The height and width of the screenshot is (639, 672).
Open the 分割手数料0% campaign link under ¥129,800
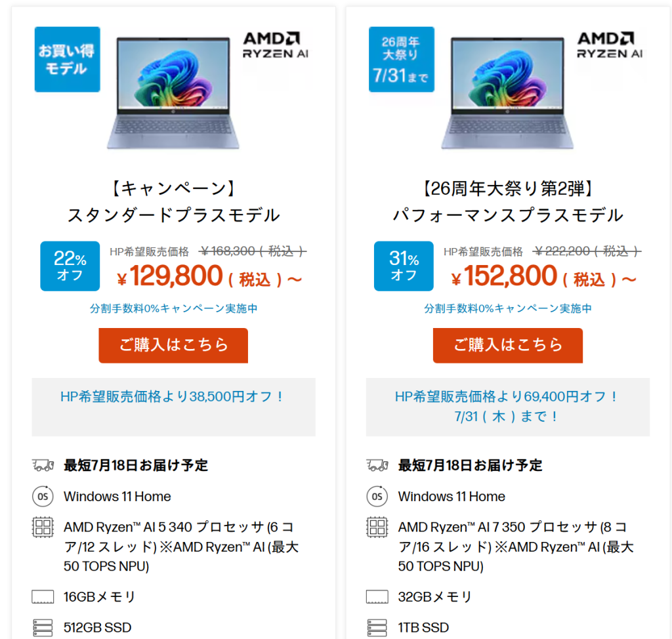coord(173,308)
